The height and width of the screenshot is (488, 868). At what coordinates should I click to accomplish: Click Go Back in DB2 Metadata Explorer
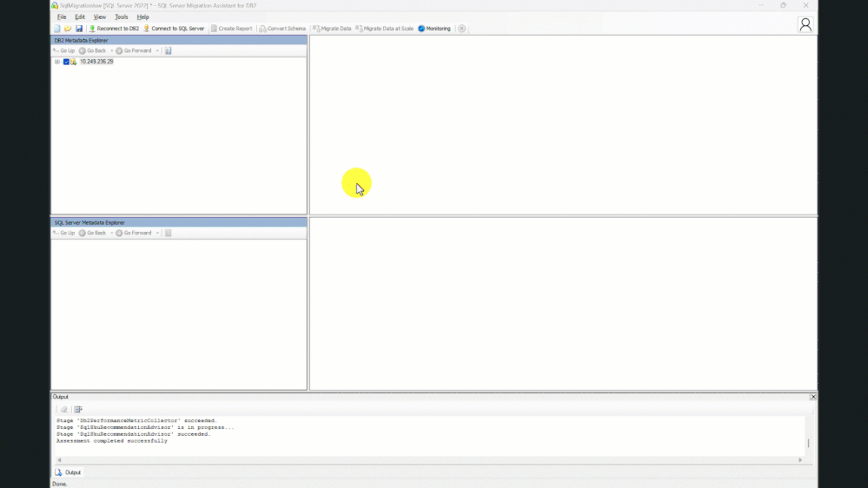tap(92, 51)
